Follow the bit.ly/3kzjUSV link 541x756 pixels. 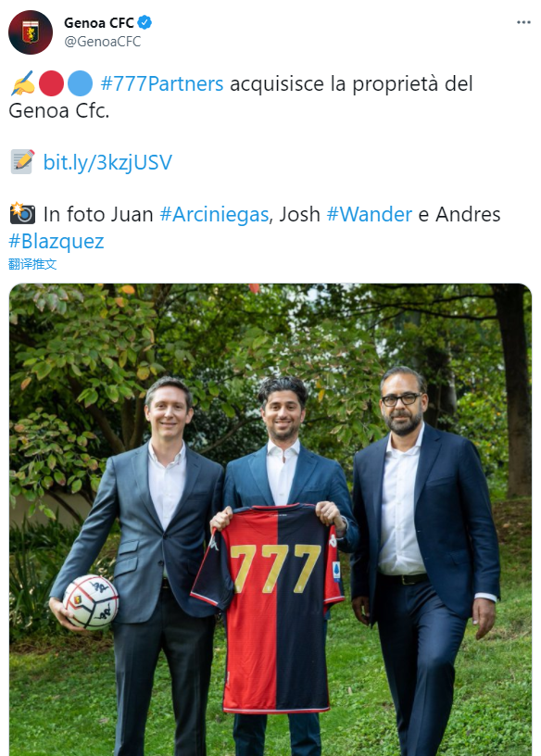coord(107,162)
